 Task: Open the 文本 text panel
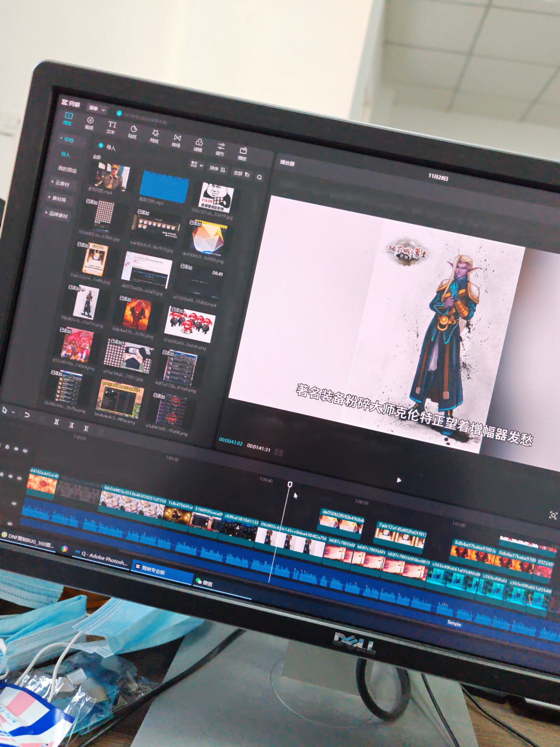point(111,128)
